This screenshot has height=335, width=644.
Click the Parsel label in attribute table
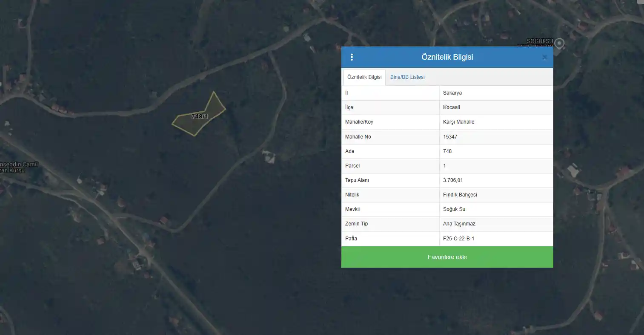(x=352, y=166)
